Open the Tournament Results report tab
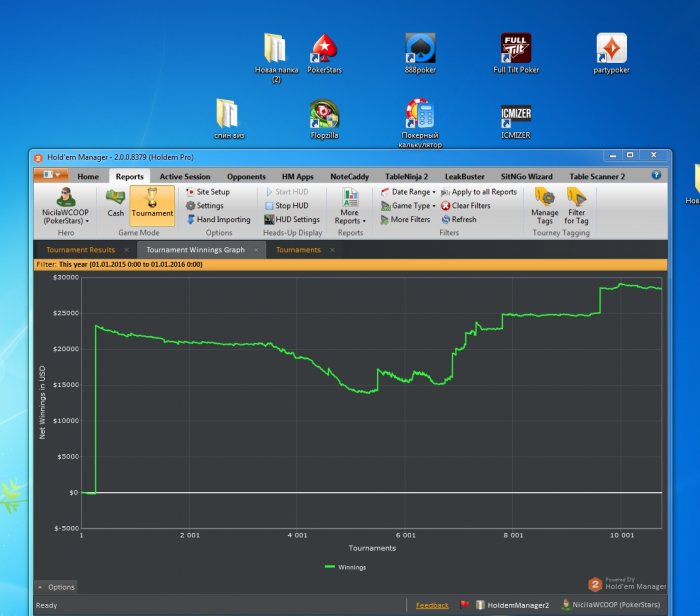This screenshot has width=700, height=616. click(x=81, y=250)
